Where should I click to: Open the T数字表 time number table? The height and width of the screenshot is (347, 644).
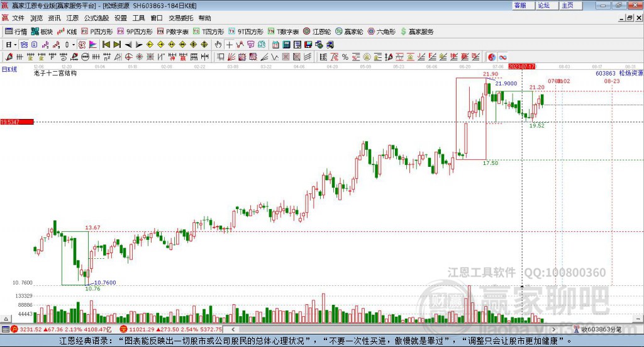(284, 31)
